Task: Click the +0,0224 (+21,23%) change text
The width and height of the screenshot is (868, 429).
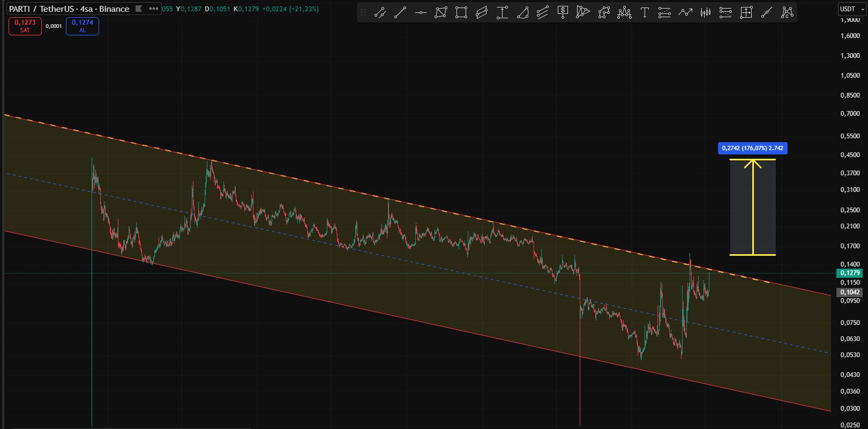Action: (x=290, y=9)
